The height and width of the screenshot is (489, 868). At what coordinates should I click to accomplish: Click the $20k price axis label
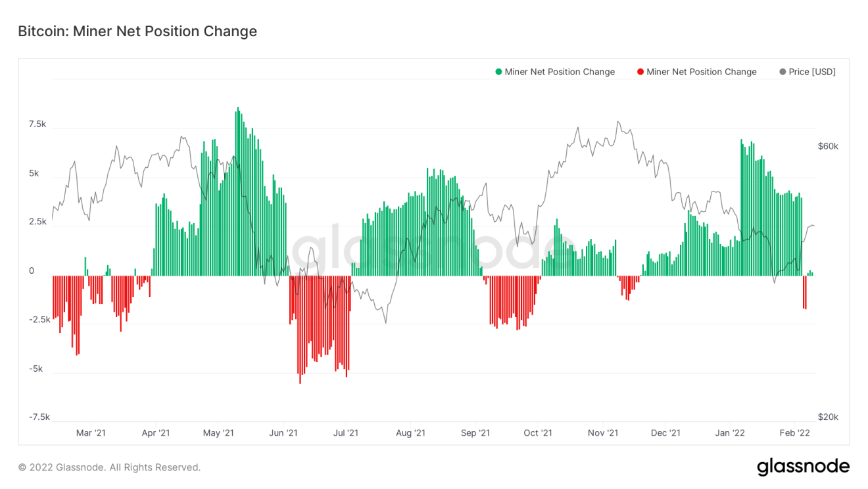[828, 417]
